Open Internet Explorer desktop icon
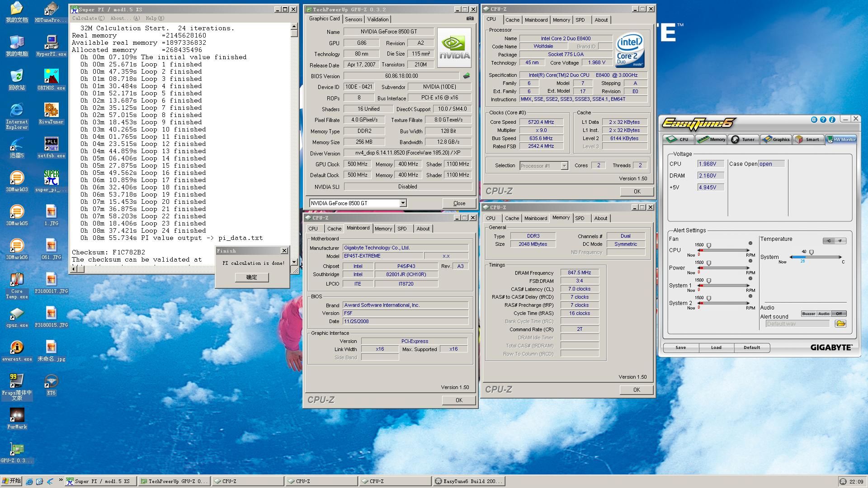The image size is (868, 488). 17,116
